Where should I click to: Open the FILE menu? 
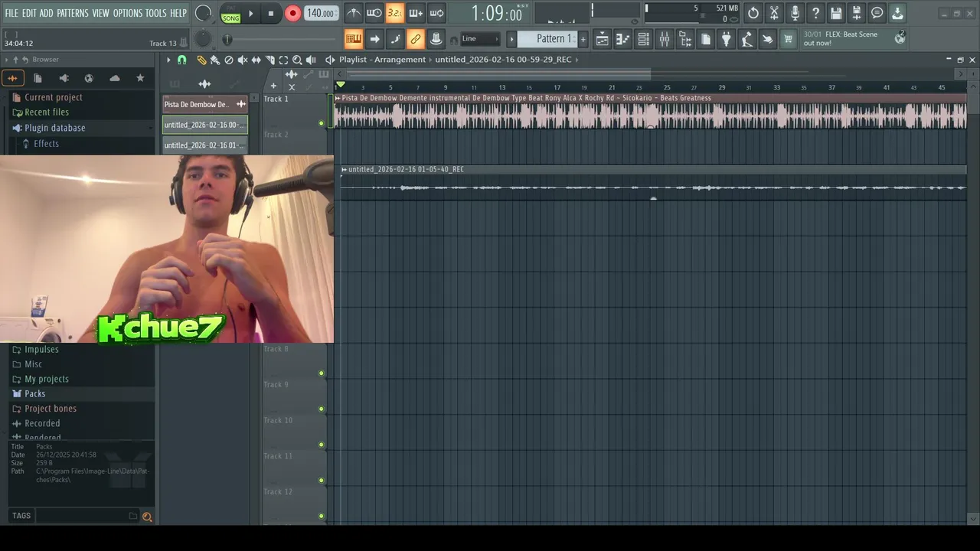coord(11,13)
